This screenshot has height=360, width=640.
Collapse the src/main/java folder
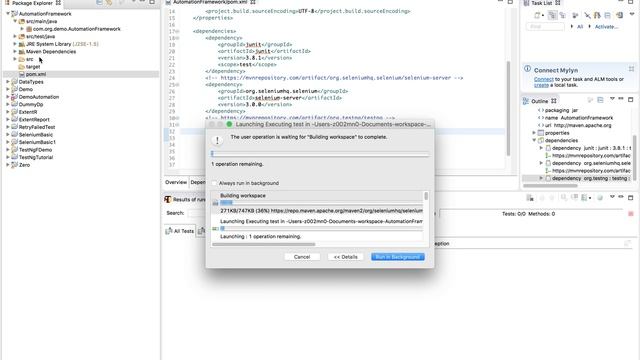(x=15, y=21)
